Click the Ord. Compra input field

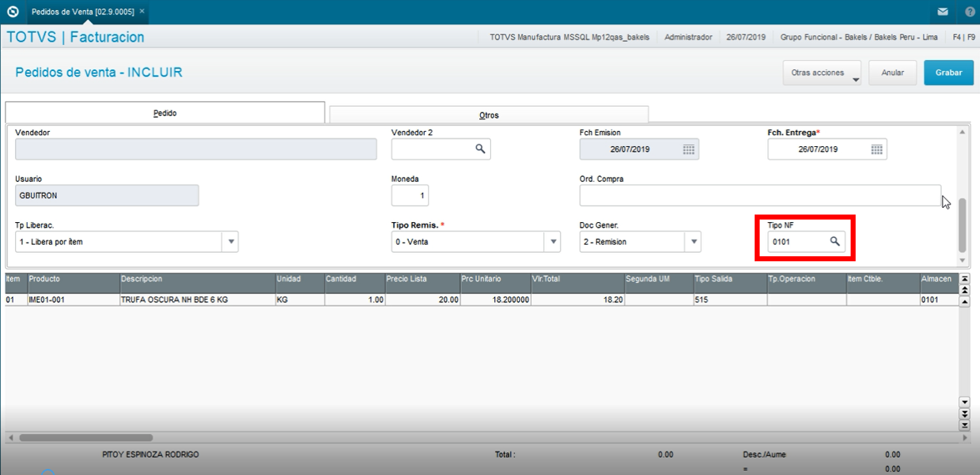(760, 195)
